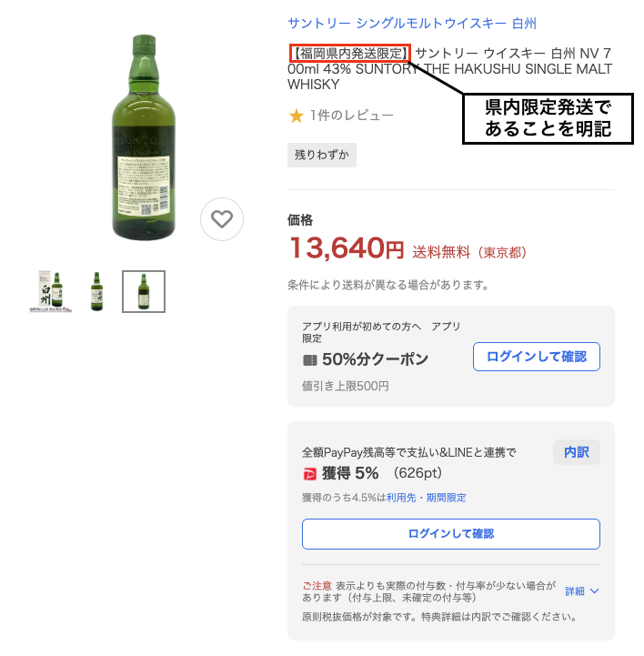Click the main whisky bottle image

click(x=144, y=137)
